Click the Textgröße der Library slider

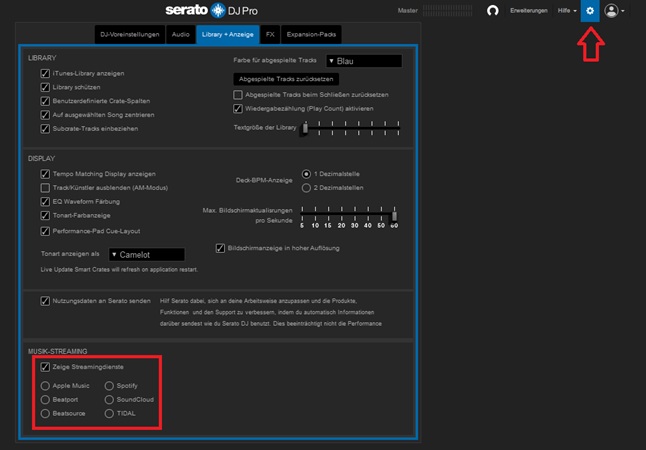351,128
